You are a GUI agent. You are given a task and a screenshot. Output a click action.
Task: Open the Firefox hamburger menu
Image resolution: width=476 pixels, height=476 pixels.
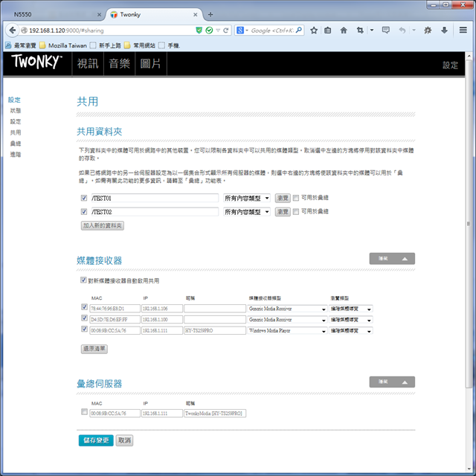click(x=463, y=30)
